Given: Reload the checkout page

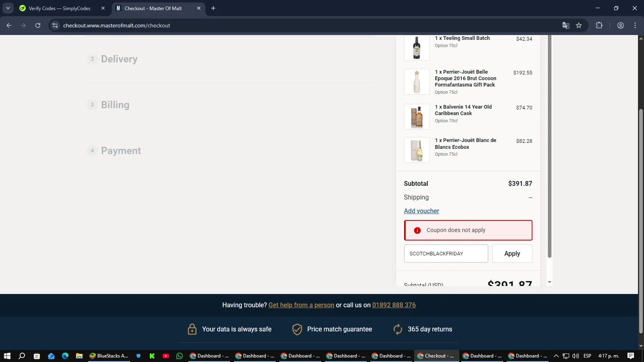Looking at the screenshot, I should (38, 25).
